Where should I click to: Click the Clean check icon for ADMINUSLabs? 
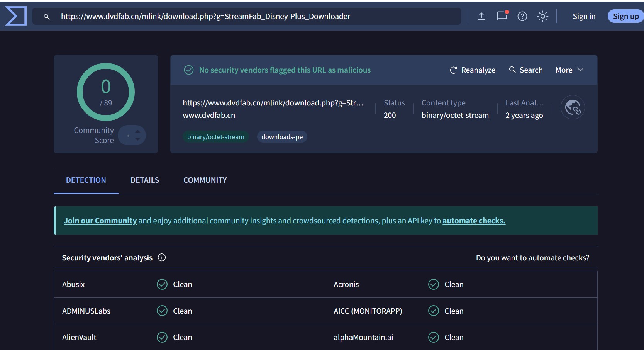click(162, 311)
